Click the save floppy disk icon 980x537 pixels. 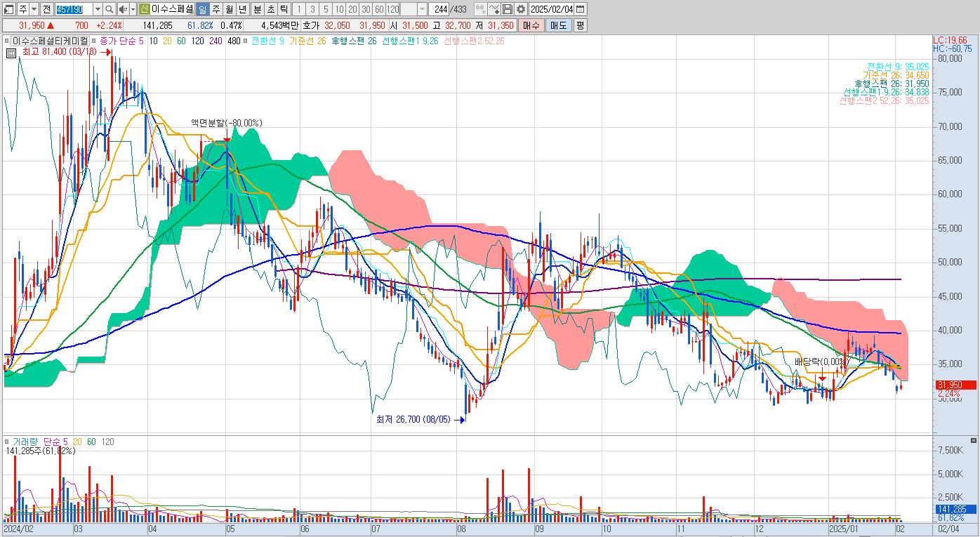pos(508,9)
